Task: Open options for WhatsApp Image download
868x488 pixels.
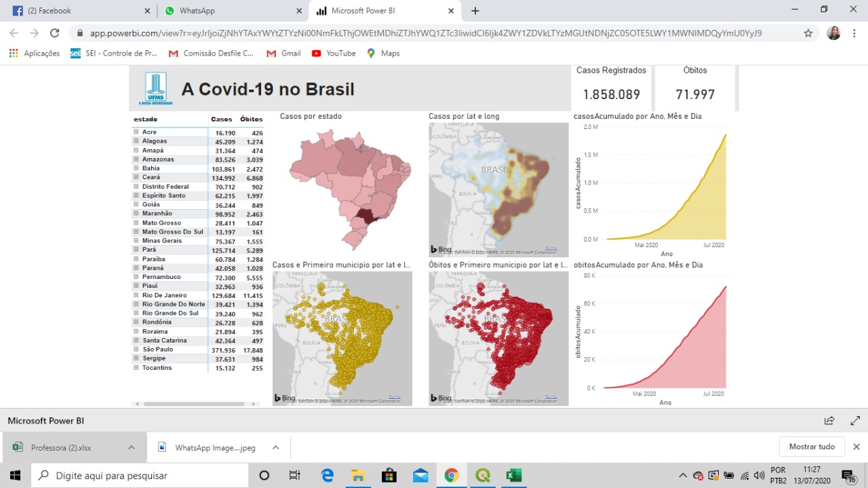Action: 275,447
